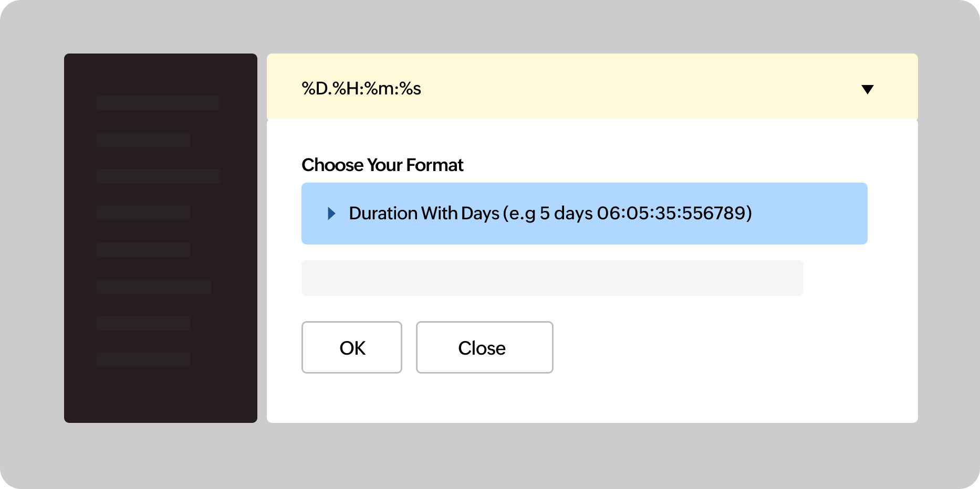The width and height of the screenshot is (980, 489).
Task: Select the fourth placeholder item in sidebar
Action: (x=143, y=213)
